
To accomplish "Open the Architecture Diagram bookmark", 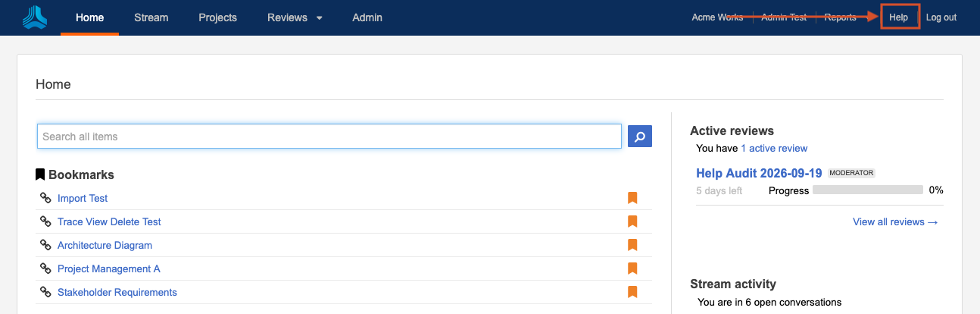I will click(105, 245).
